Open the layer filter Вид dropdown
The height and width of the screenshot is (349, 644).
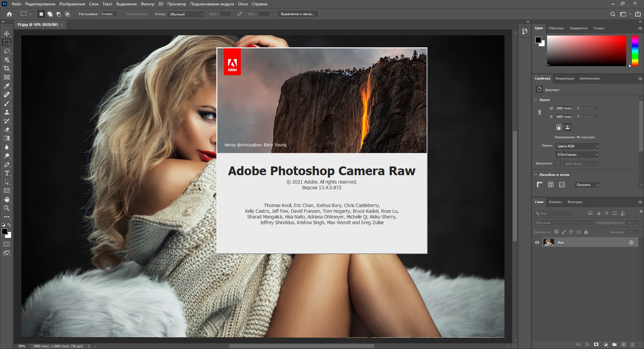click(x=553, y=213)
